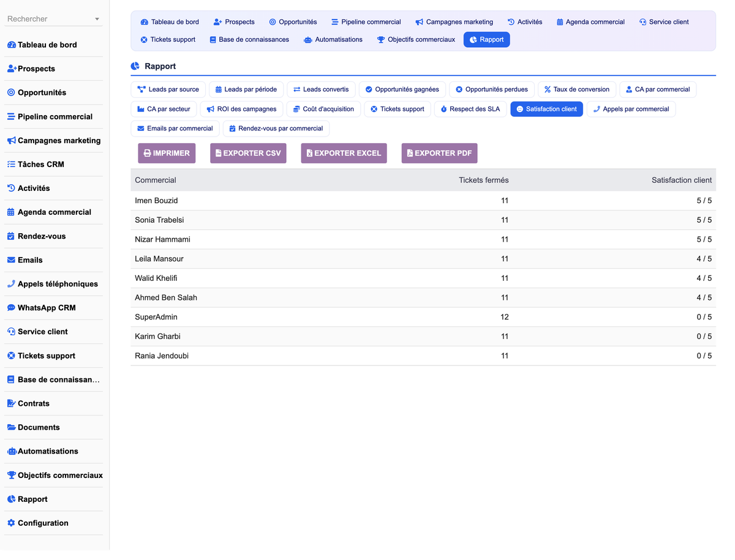This screenshot has width=735, height=560.
Task: View CA par secteur report
Action: pos(164,109)
